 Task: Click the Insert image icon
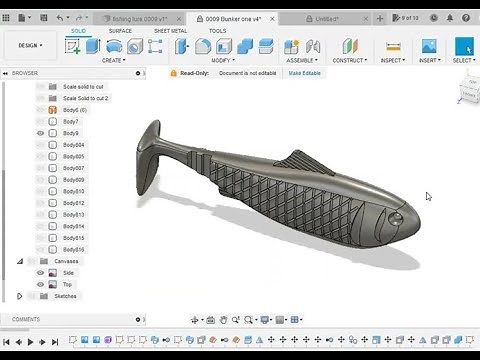pos(429,46)
